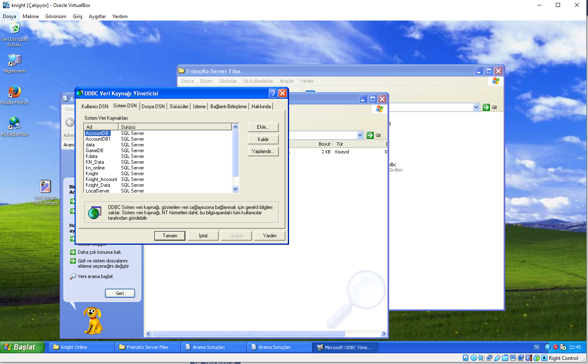Open the VirtualBox Makine menu
588x364 pixels.
[x=30, y=16]
